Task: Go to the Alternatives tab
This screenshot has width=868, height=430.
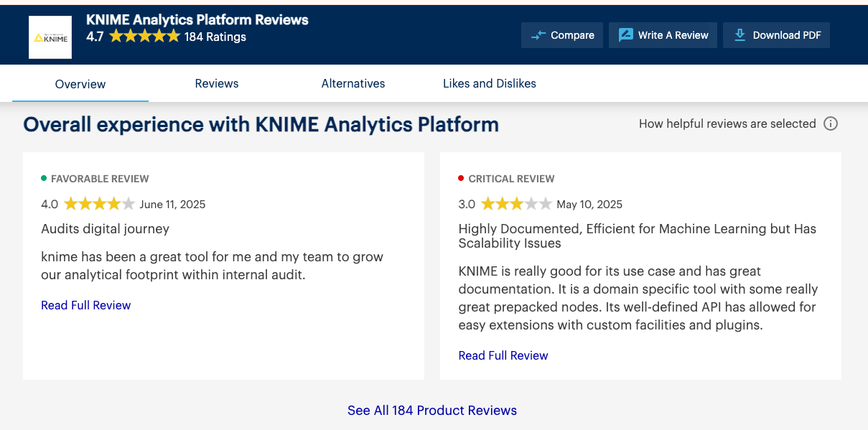Action: coord(353,83)
